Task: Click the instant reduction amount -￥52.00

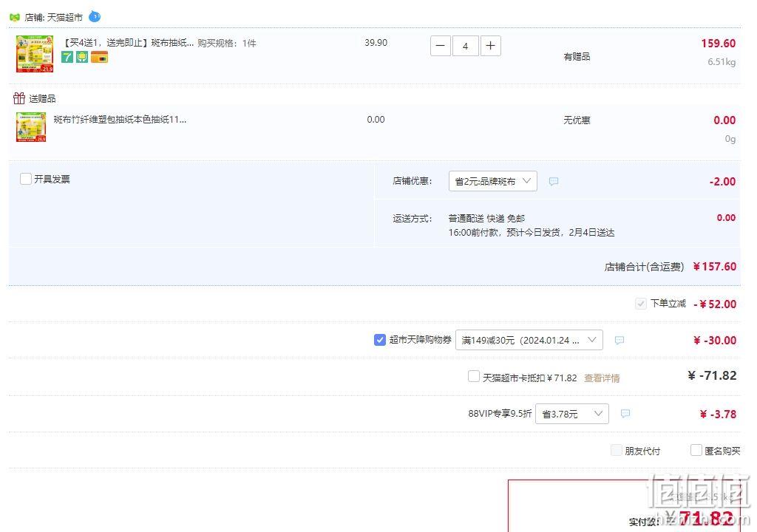Action: (715, 304)
